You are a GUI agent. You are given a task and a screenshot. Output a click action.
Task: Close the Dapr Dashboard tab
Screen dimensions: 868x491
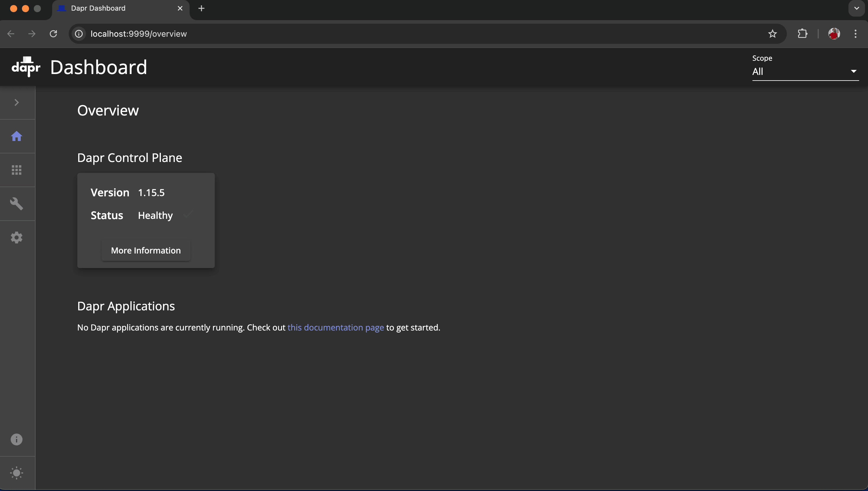click(x=180, y=8)
